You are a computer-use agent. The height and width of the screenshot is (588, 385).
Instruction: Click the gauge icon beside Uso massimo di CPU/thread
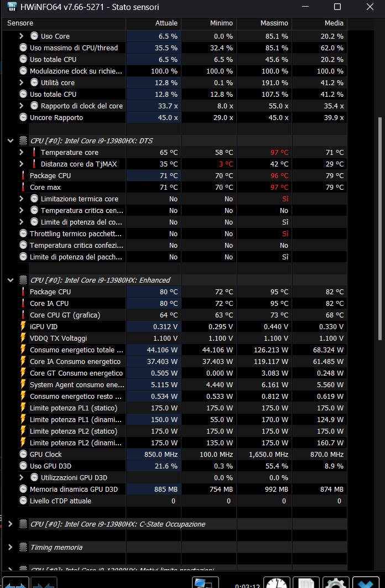pos(23,48)
